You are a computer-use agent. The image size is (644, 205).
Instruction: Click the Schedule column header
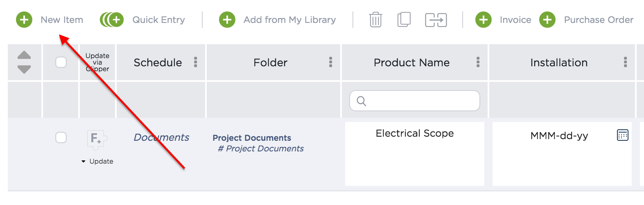click(158, 62)
